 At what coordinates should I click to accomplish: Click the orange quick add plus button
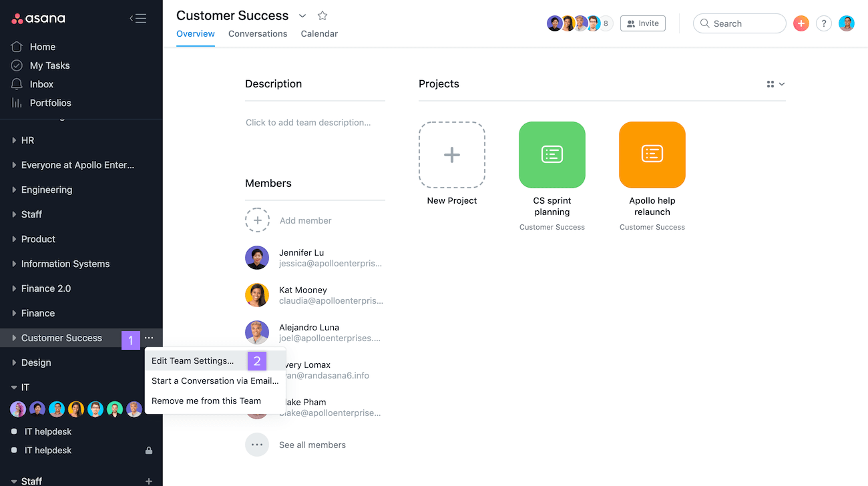pos(801,23)
